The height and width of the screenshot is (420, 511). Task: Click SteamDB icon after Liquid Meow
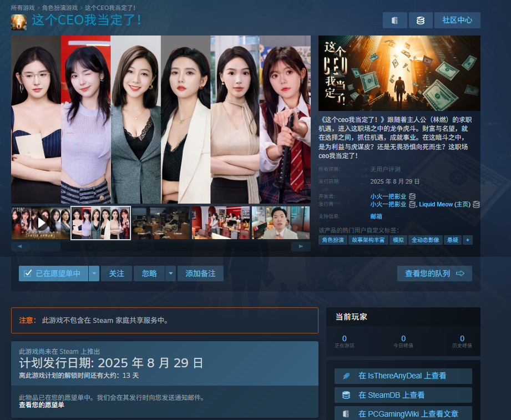pyautogui.click(x=476, y=204)
